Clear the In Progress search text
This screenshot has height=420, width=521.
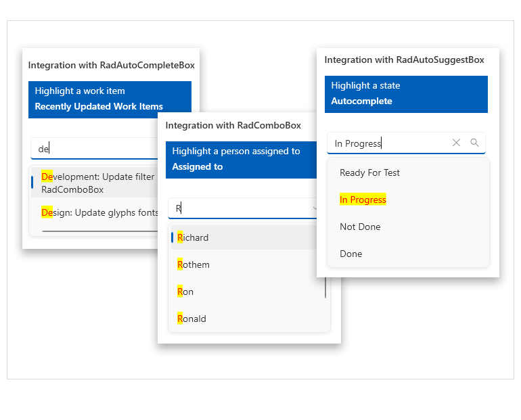pyautogui.click(x=456, y=143)
